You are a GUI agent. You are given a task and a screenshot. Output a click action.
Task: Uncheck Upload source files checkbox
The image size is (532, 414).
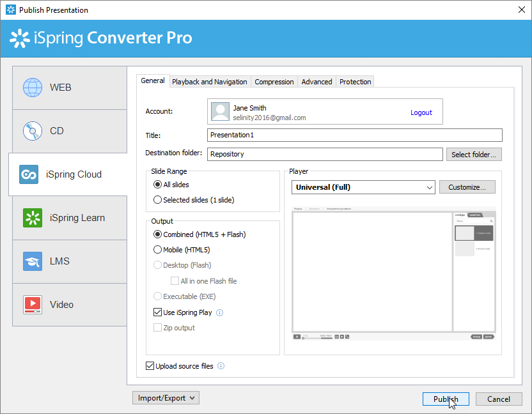(150, 366)
